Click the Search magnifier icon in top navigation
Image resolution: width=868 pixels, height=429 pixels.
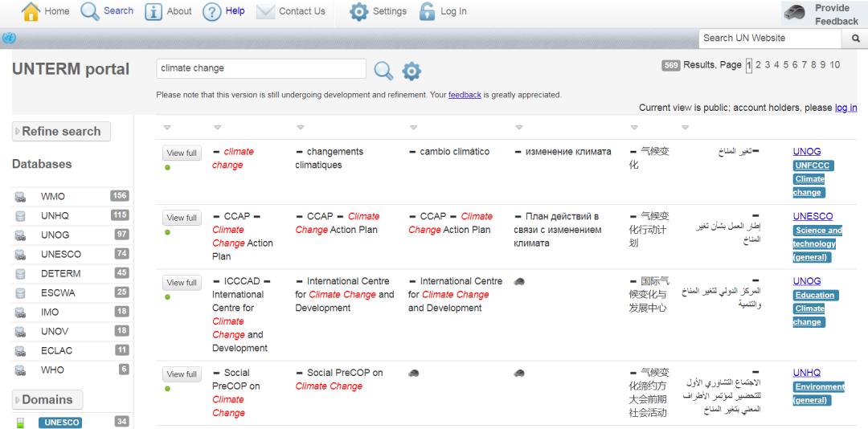coord(90,11)
